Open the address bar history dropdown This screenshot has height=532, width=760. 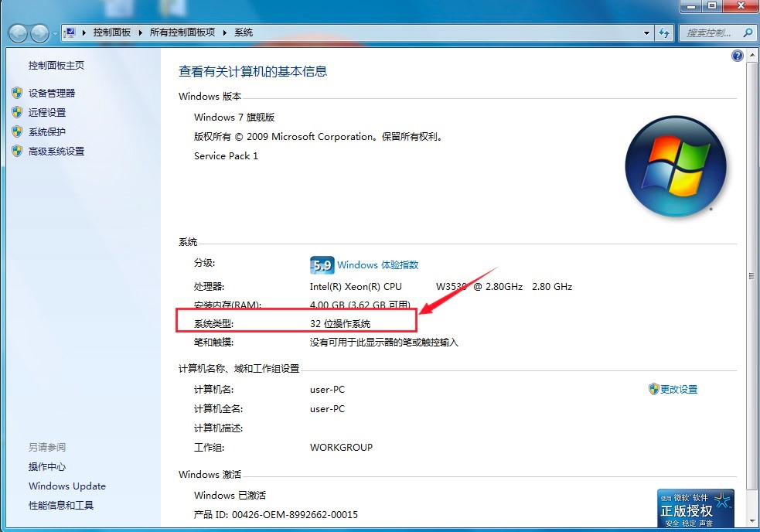coord(647,32)
